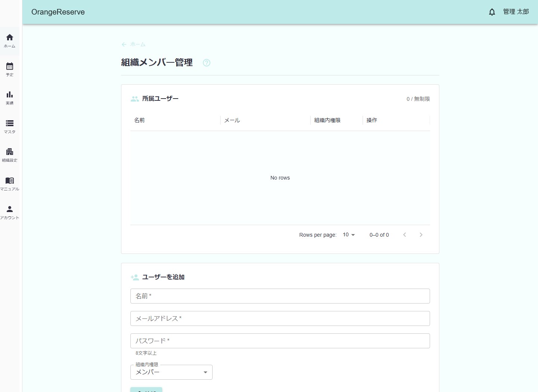This screenshot has width=538, height=392.
Task: Sort by the 組織内権限 column header
Action: tap(337, 120)
